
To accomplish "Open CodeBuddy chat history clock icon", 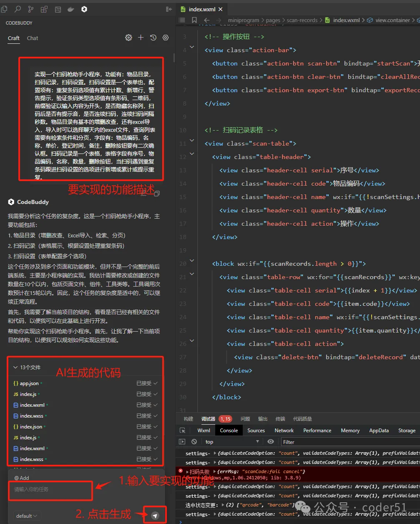I will click(x=153, y=38).
